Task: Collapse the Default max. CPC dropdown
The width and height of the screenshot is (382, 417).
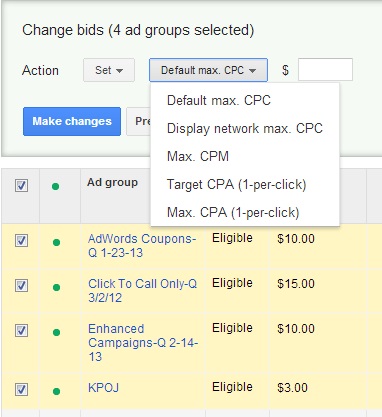Action: tap(208, 70)
